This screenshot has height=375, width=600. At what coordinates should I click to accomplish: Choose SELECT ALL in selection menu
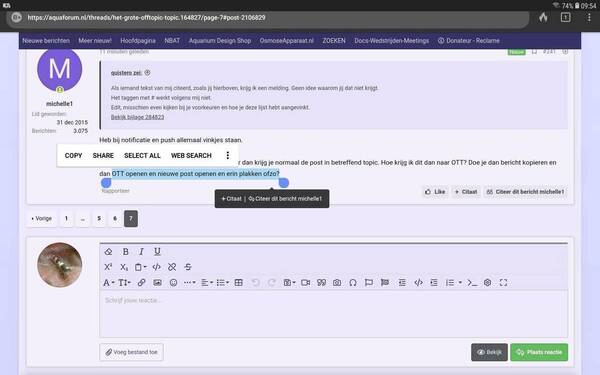pos(142,155)
